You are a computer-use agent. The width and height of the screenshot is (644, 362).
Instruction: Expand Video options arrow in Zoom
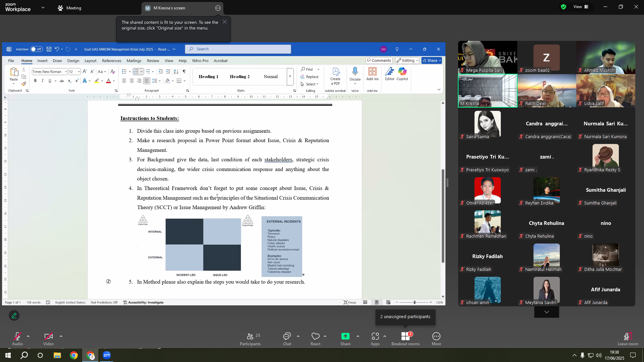point(61,336)
